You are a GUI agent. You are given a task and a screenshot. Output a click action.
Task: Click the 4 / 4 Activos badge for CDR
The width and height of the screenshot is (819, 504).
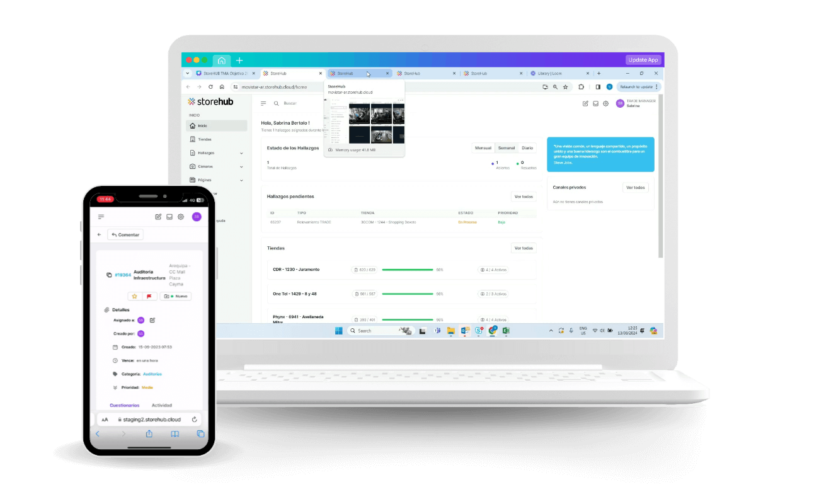tap(493, 270)
